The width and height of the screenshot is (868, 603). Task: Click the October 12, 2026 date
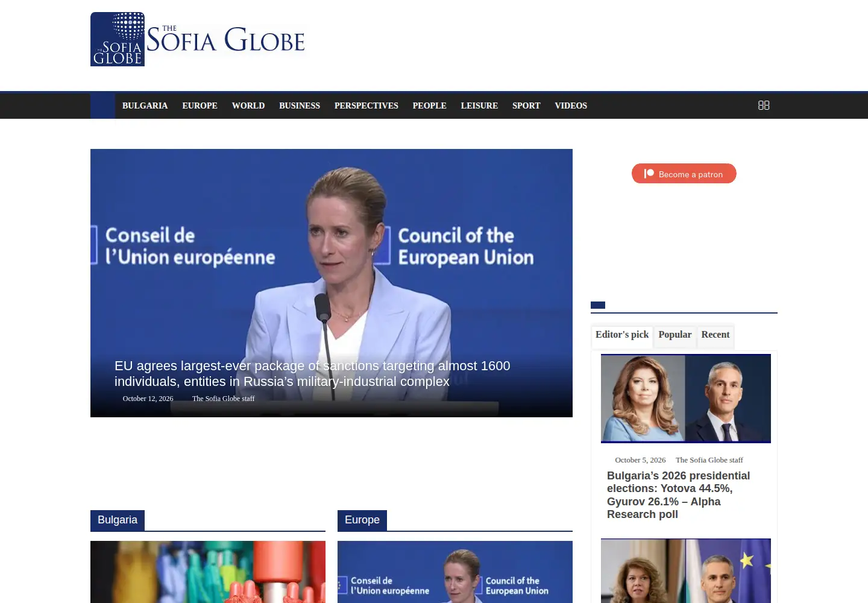[148, 399]
